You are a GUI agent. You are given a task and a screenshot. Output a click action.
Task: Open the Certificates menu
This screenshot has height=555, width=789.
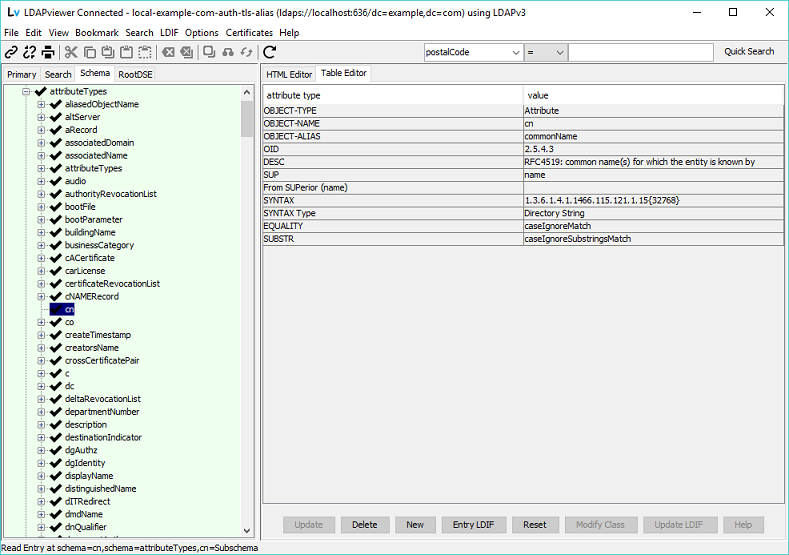point(249,33)
